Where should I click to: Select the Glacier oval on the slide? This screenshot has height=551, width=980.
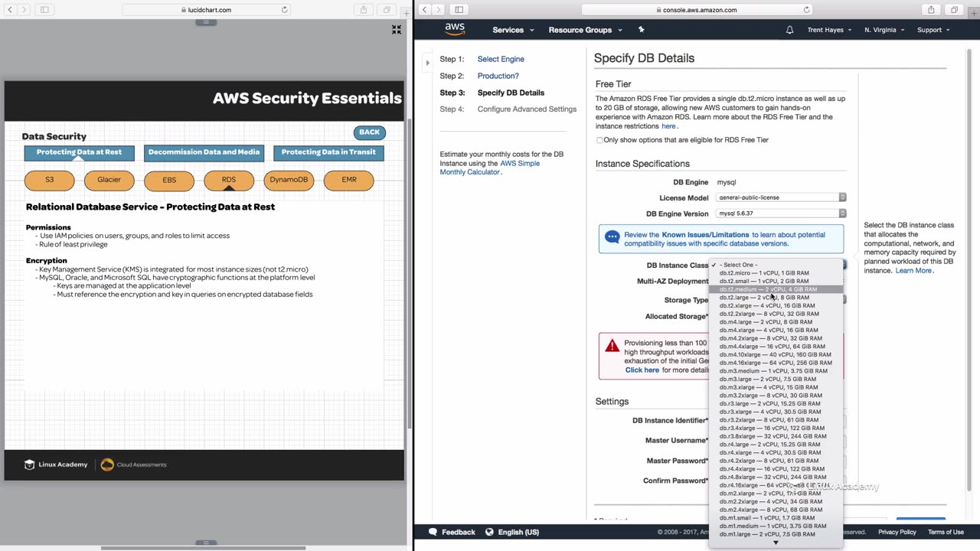pos(109,180)
